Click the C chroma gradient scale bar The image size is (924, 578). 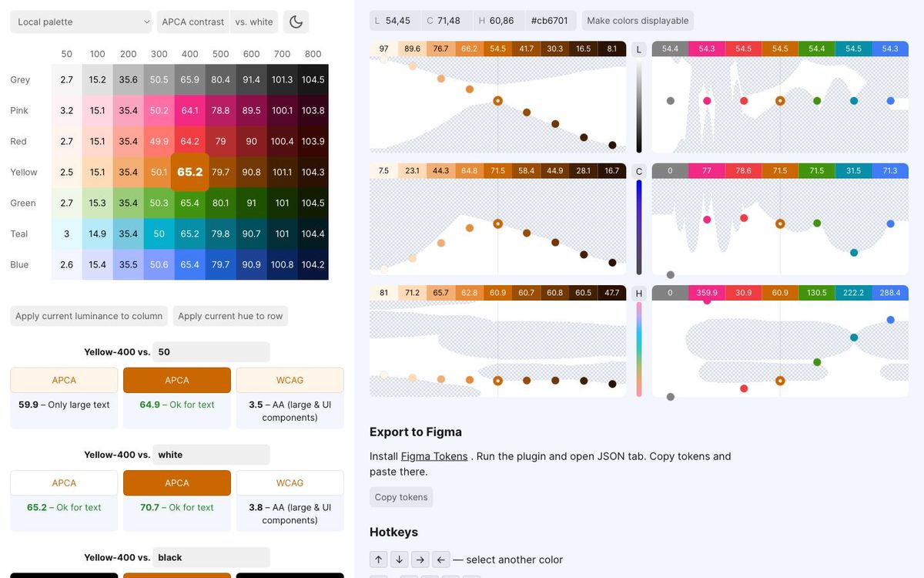pyautogui.click(x=639, y=228)
